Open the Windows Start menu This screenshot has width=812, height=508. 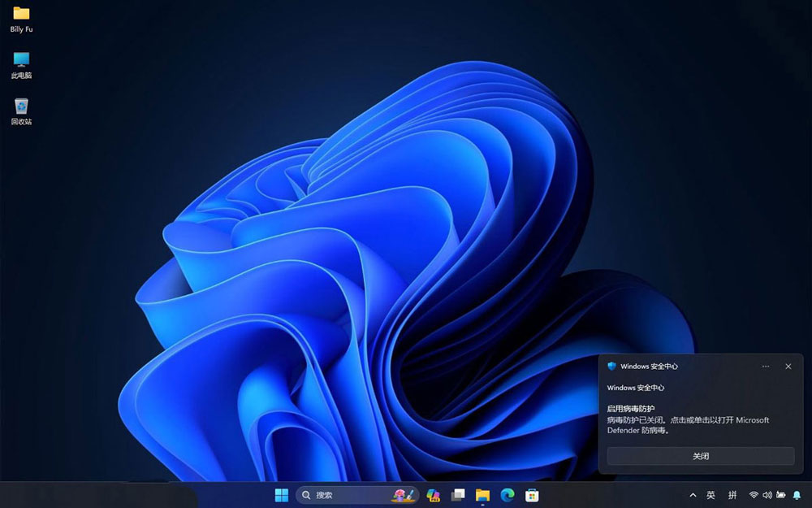click(282, 495)
